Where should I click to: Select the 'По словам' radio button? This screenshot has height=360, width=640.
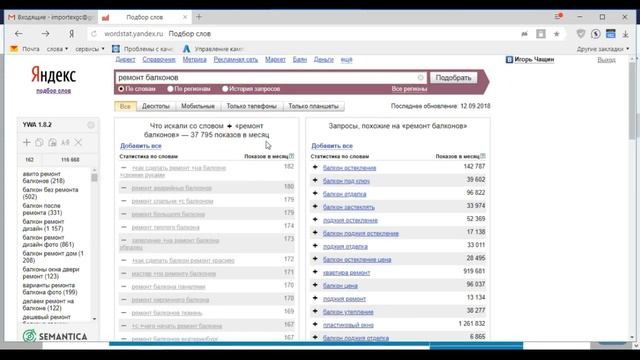[121, 89]
